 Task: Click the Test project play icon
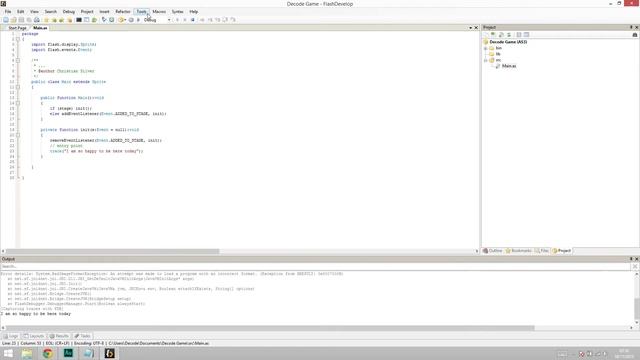click(x=138, y=20)
